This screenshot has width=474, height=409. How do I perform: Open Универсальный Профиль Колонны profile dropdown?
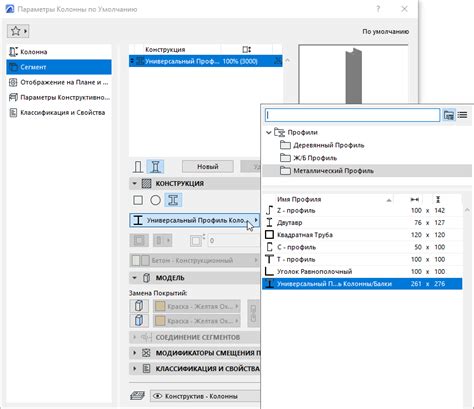pyautogui.click(x=194, y=220)
